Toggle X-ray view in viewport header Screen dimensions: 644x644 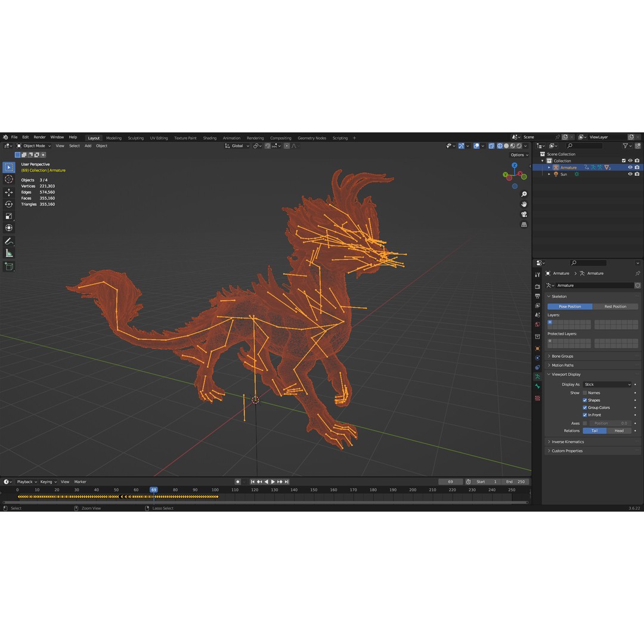(491, 146)
